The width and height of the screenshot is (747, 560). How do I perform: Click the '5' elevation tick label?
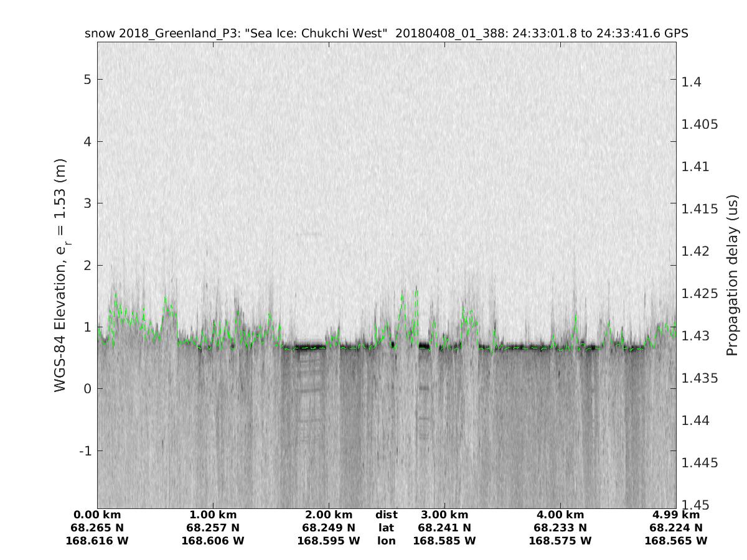[x=88, y=80]
